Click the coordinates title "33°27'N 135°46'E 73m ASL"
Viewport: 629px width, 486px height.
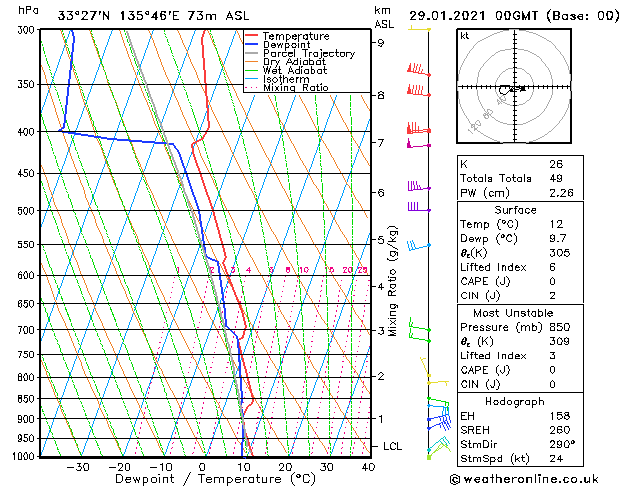(153, 16)
